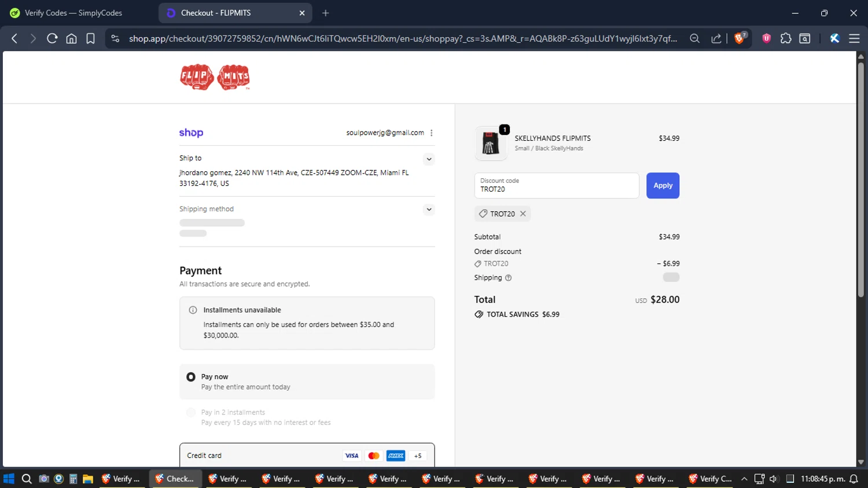
Task: Open the File Explorer taskbar icon
Action: coord(88,479)
